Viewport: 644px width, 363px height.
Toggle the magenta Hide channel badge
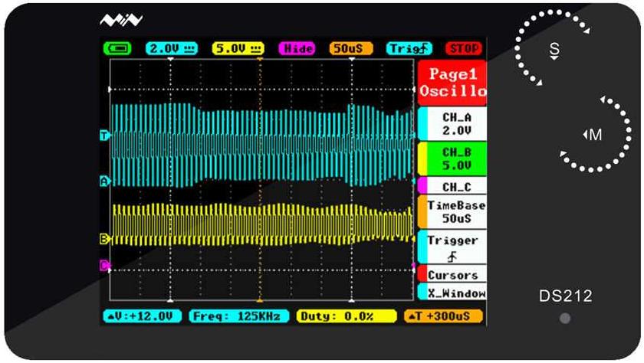(297, 48)
